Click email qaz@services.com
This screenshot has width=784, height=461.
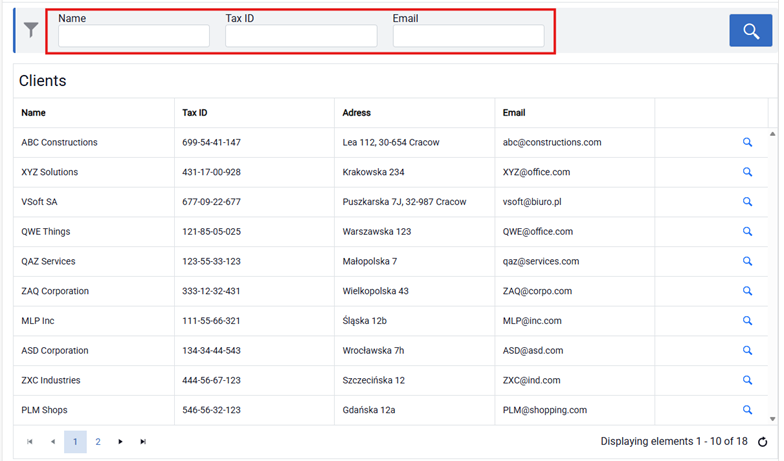coord(541,261)
